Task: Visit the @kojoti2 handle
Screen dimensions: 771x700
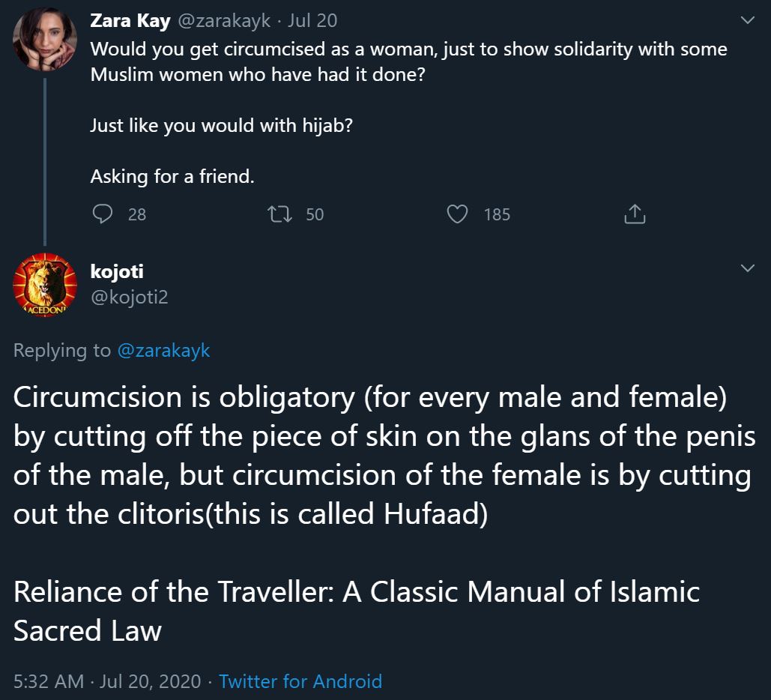Action: point(129,297)
